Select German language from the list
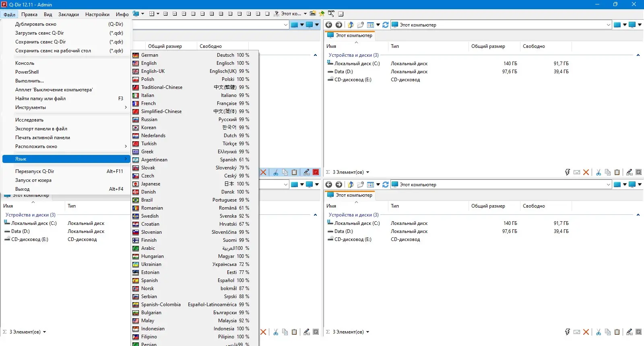 click(195, 55)
